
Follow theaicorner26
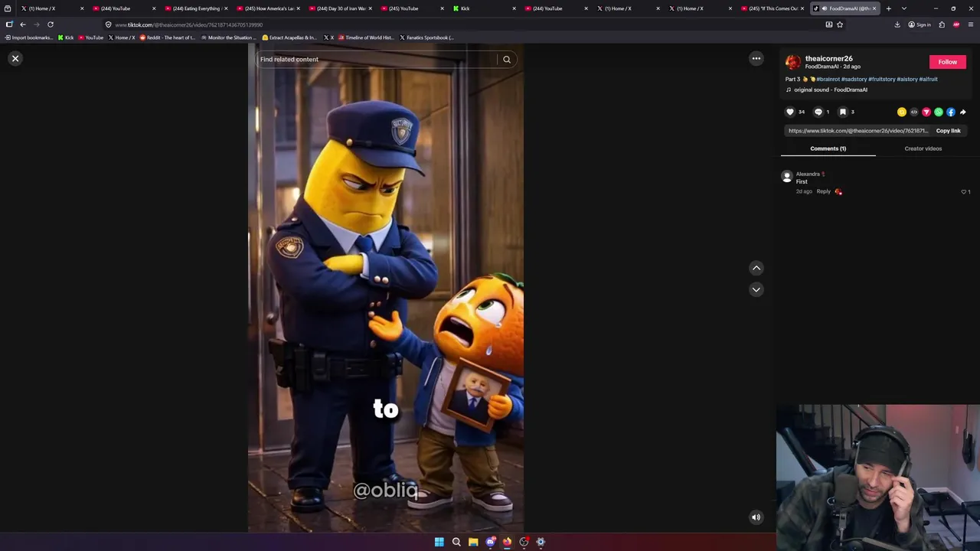pyautogui.click(x=948, y=62)
